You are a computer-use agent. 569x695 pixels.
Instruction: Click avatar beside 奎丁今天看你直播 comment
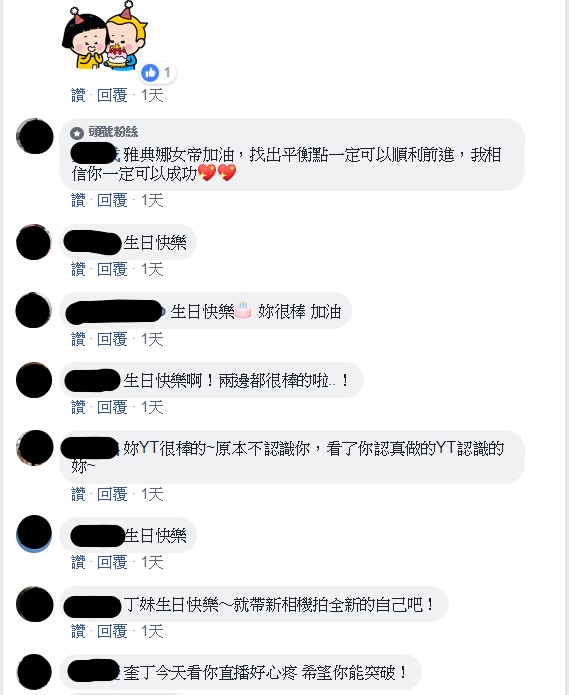tap(35, 672)
